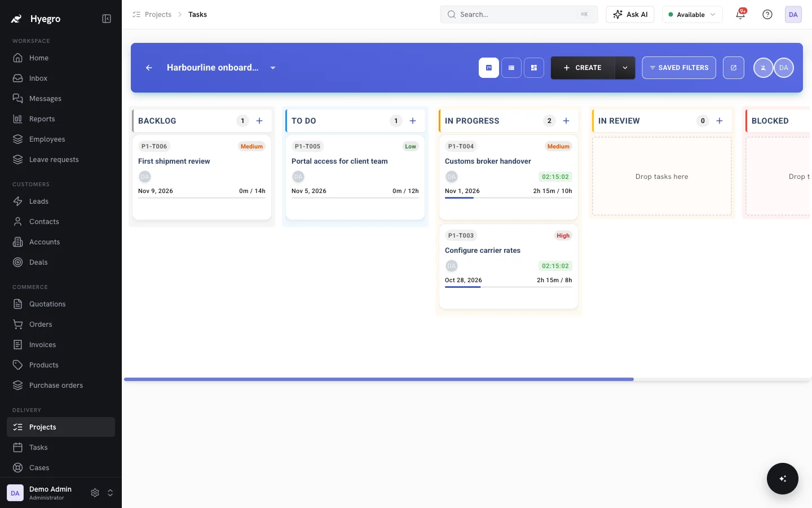The width and height of the screenshot is (812, 508).
Task: Click the Hyegro logo icon
Action: 16,19
